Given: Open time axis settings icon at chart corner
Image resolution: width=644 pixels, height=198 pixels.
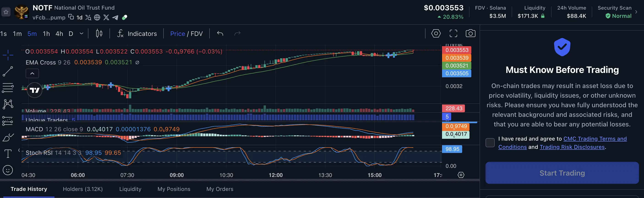Looking at the screenshot, I should [461, 175].
